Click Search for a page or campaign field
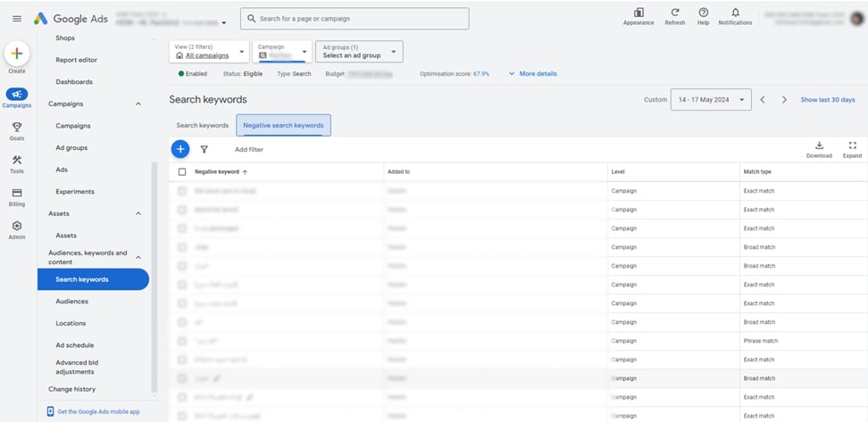This screenshot has width=868, height=422. tap(355, 18)
